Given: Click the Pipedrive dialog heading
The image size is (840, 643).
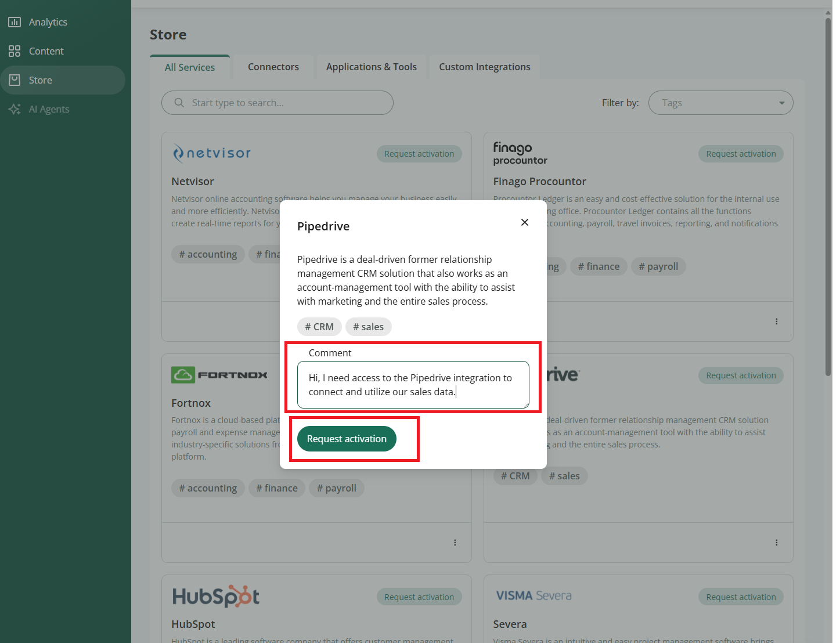Looking at the screenshot, I should point(323,226).
